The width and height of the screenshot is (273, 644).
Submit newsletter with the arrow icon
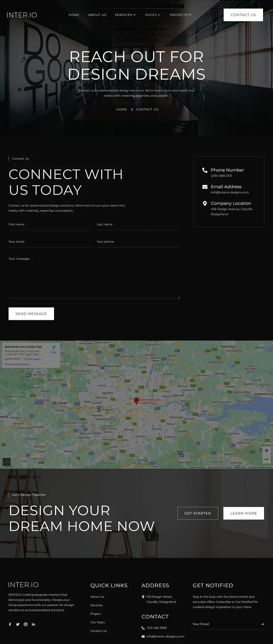coord(262,624)
